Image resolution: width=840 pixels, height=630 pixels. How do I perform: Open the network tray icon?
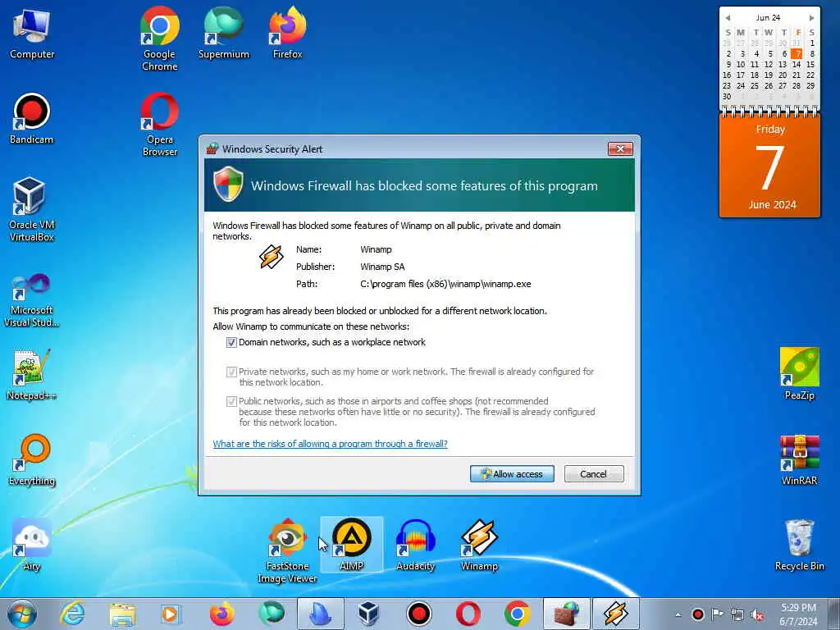click(x=737, y=614)
